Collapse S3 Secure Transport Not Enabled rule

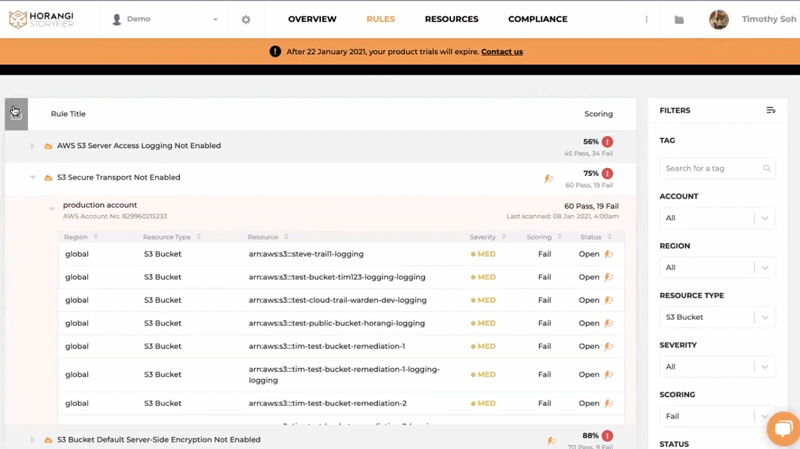coord(32,178)
